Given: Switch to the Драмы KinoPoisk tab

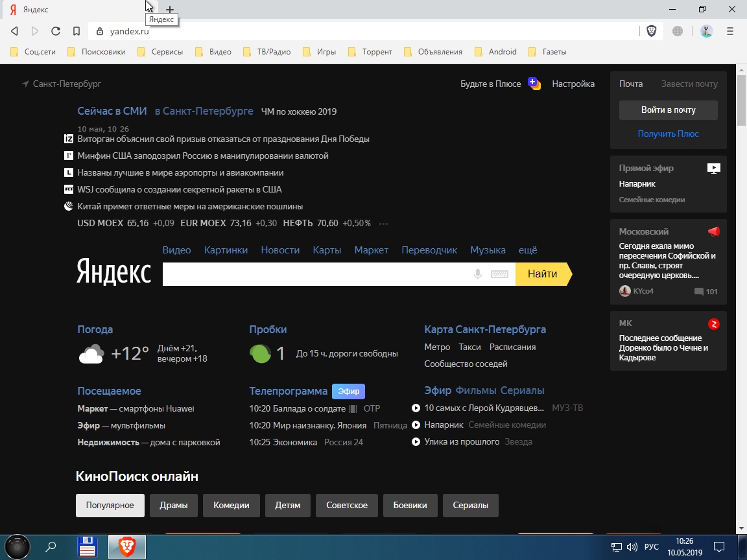Looking at the screenshot, I should [x=173, y=506].
